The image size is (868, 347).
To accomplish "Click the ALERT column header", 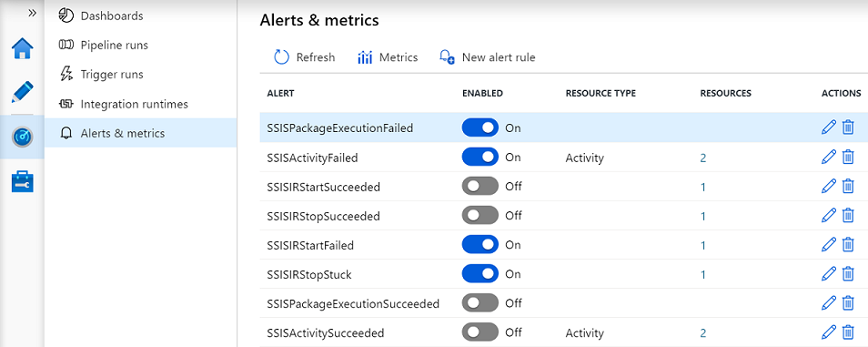I will pos(280,93).
